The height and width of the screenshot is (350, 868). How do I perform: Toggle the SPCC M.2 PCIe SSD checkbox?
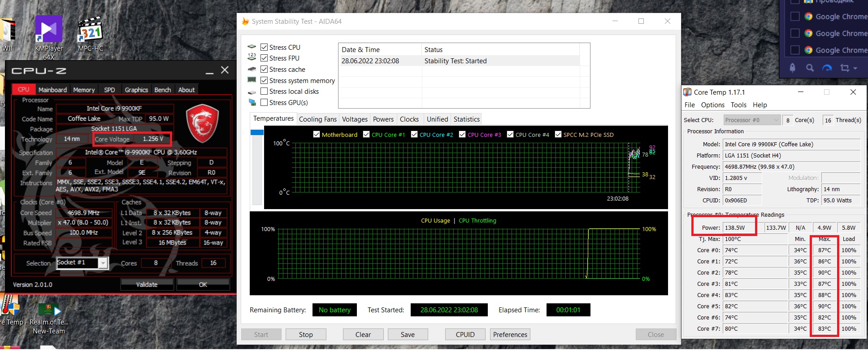click(558, 135)
